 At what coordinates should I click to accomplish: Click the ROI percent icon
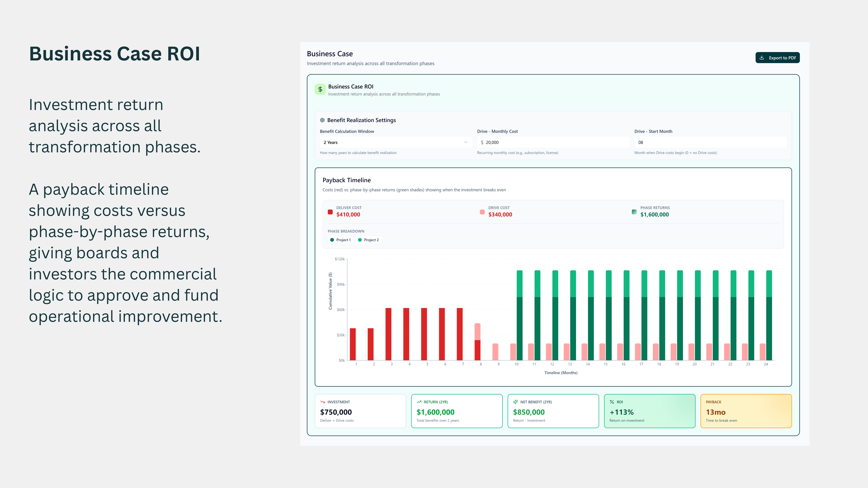pos(612,402)
